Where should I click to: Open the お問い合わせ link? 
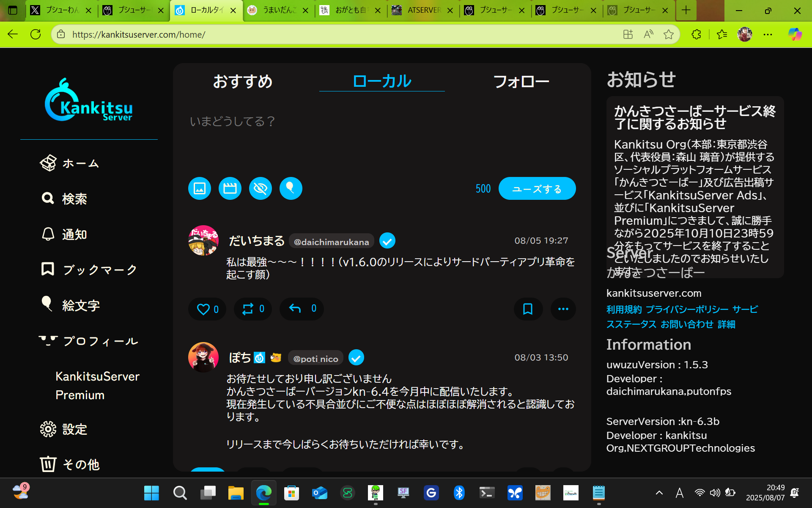coord(687,324)
